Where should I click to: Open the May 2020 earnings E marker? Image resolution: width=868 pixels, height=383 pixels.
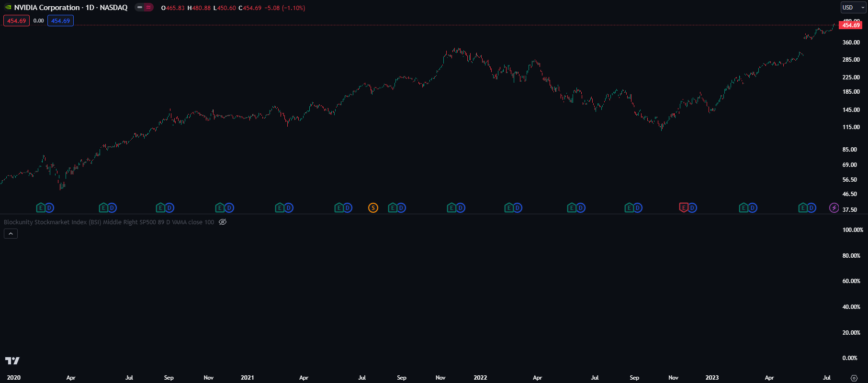pyautogui.click(x=103, y=208)
